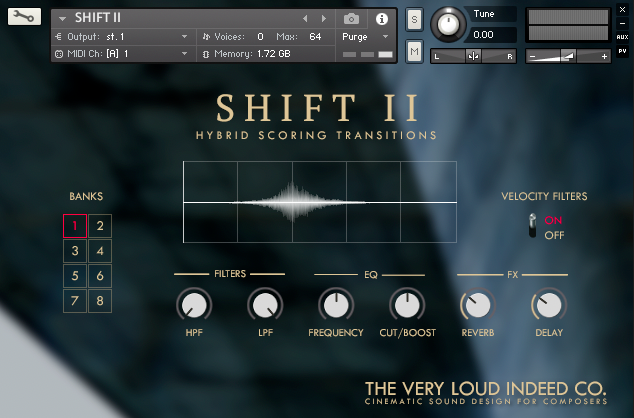
Task: Click the waveform display
Action: click(x=320, y=202)
